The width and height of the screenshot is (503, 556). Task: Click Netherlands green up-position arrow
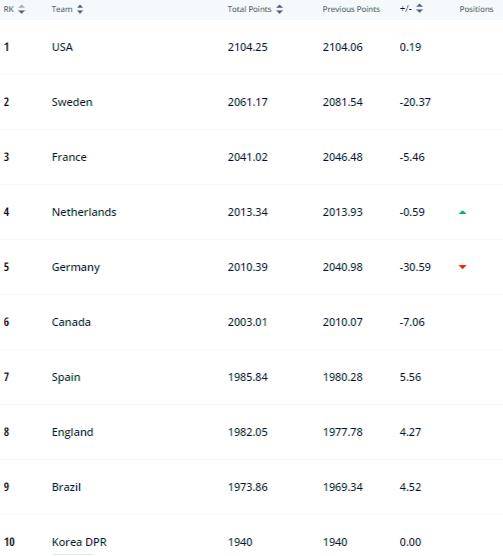tap(462, 212)
